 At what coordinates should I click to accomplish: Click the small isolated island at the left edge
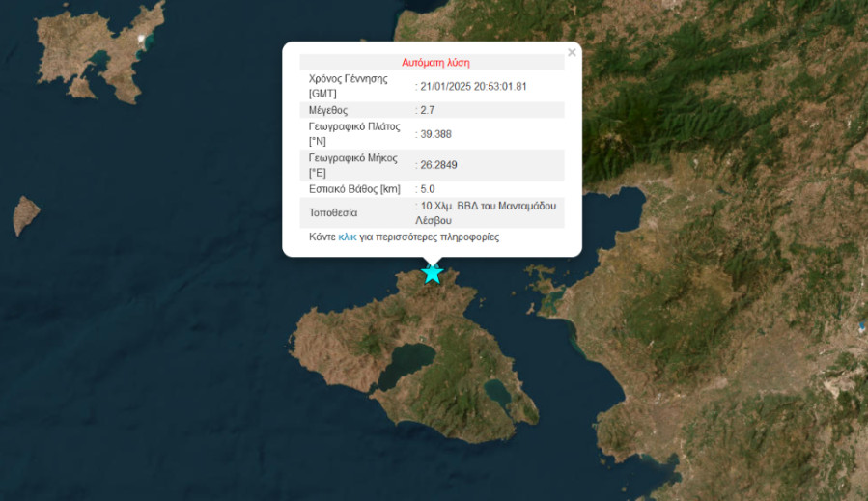[25, 214]
